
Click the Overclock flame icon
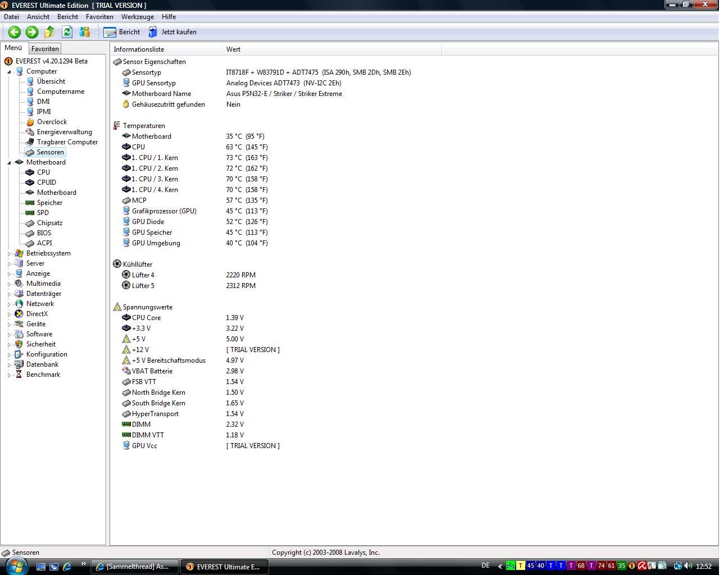30,122
